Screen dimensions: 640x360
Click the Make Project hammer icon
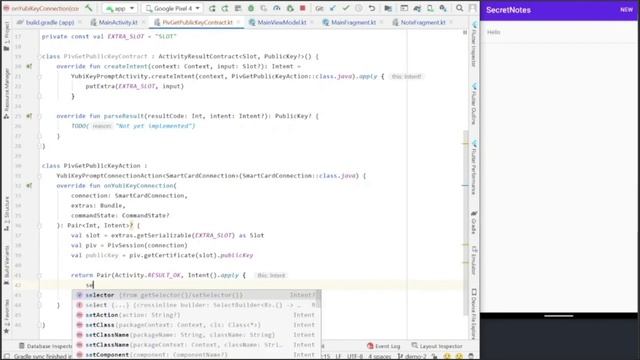pyautogui.click(x=89, y=8)
